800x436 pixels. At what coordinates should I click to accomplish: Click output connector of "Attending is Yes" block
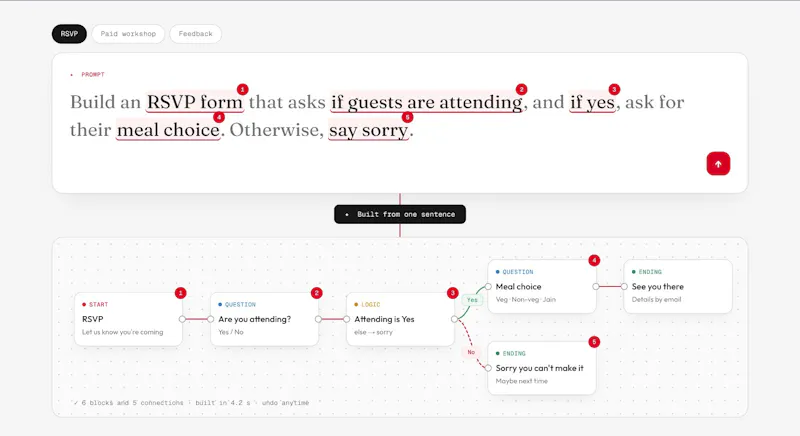[454, 319]
